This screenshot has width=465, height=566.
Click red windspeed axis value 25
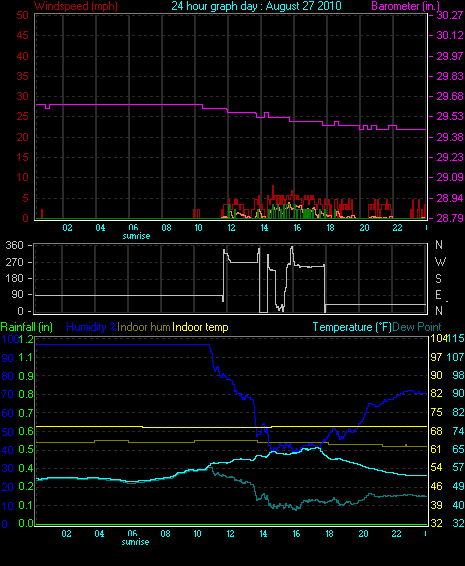(x=22, y=117)
